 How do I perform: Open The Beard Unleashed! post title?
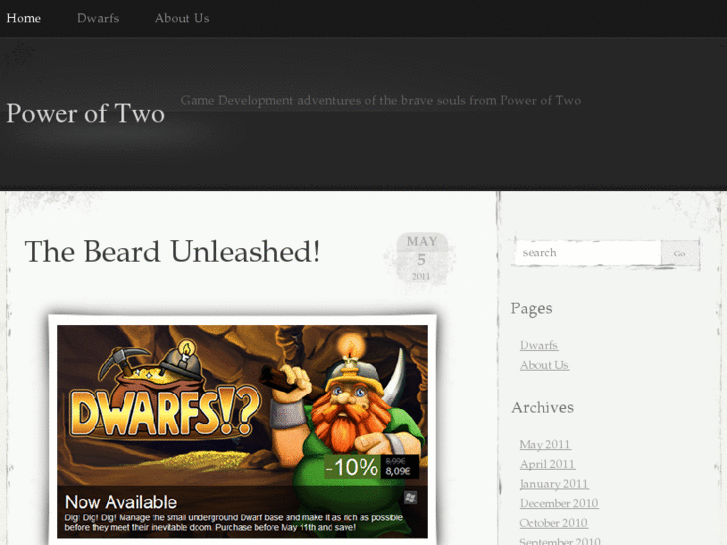pyautogui.click(x=172, y=251)
